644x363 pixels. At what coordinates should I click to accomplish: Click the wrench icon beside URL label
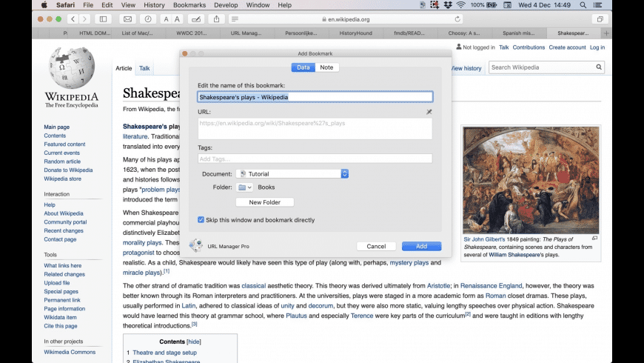(x=429, y=112)
